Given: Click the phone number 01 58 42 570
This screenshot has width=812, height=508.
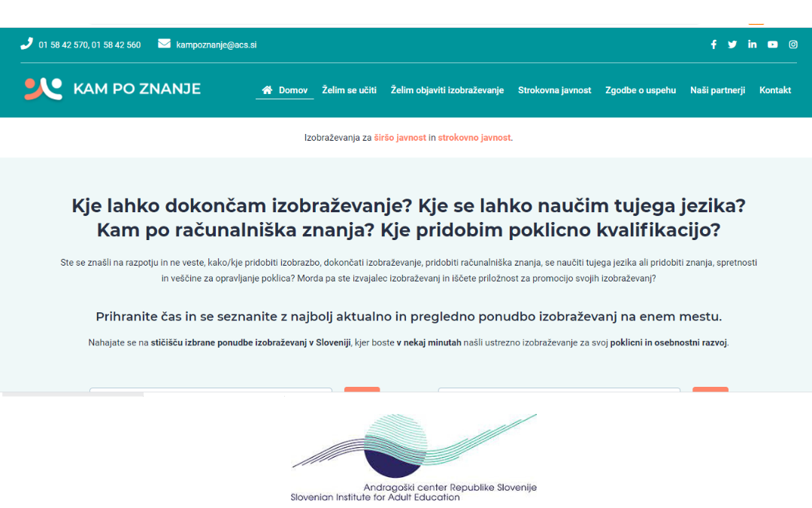Looking at the screenshot, I should coord(63,45).
